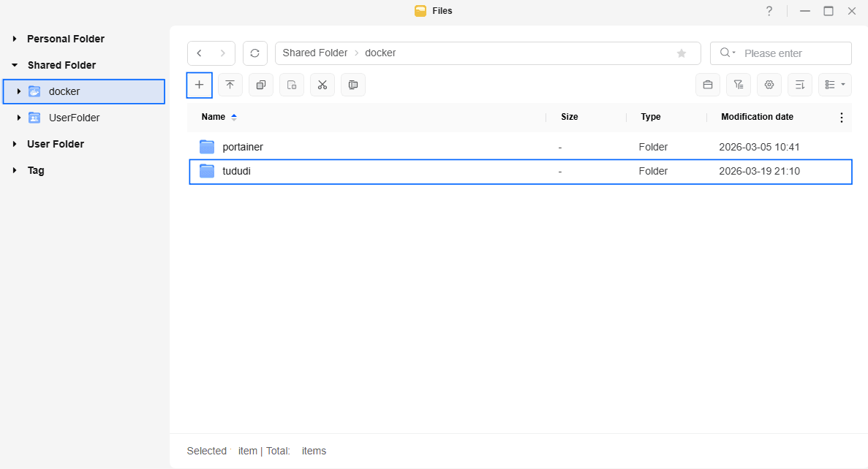Click the plus (create new) button

[x=200, y=85]
